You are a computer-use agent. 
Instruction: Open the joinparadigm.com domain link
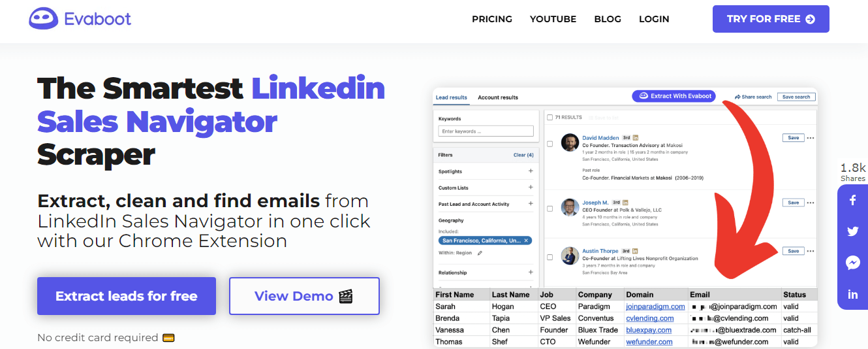[x=655, y=307]
